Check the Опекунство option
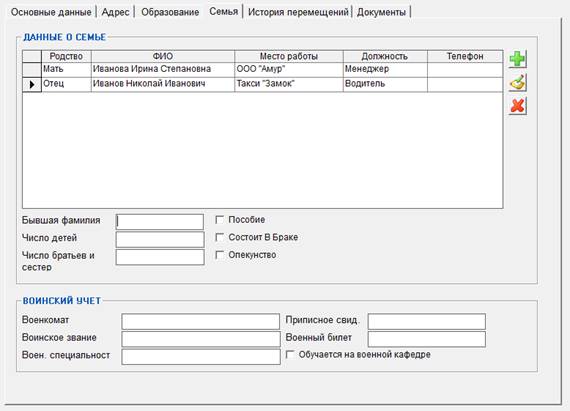Image resolution: width=570 pixels, height=411 pixels. (220, 255)
